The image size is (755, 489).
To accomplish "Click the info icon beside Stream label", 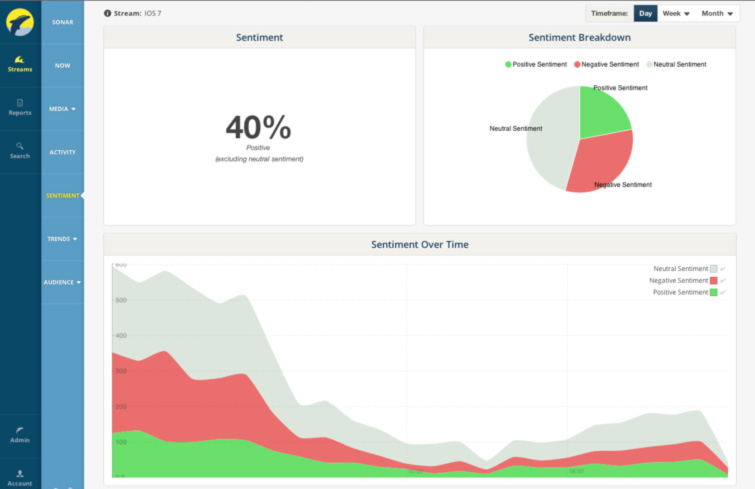I will click(108, 14).
